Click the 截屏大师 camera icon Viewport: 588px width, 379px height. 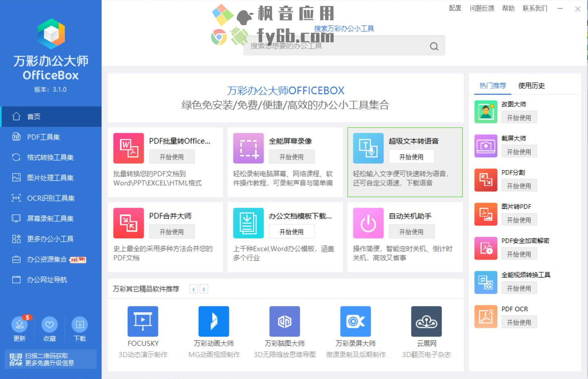pos(486,146)
